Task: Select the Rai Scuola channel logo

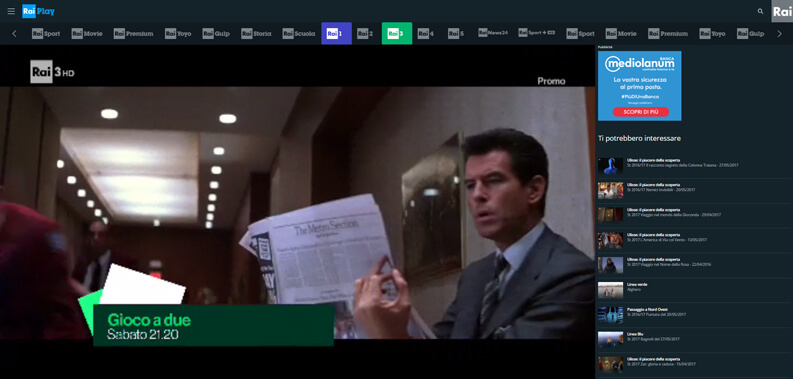Action: (299, 33)
